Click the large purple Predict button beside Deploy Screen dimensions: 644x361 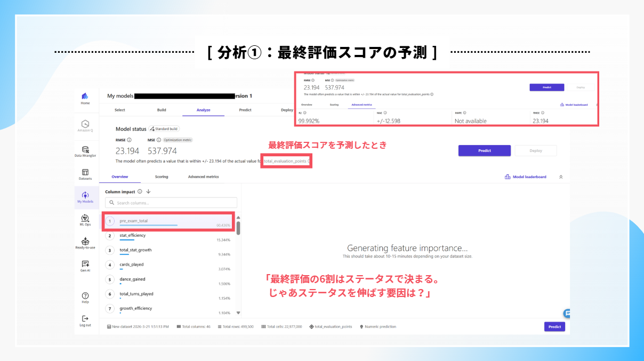click(485, 150)
